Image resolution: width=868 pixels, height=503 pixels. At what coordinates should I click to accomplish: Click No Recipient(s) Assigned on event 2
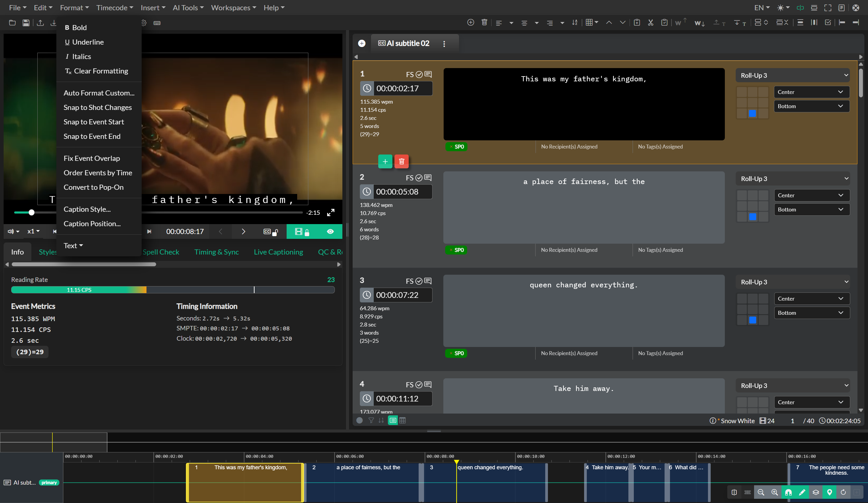pos(569,250)
